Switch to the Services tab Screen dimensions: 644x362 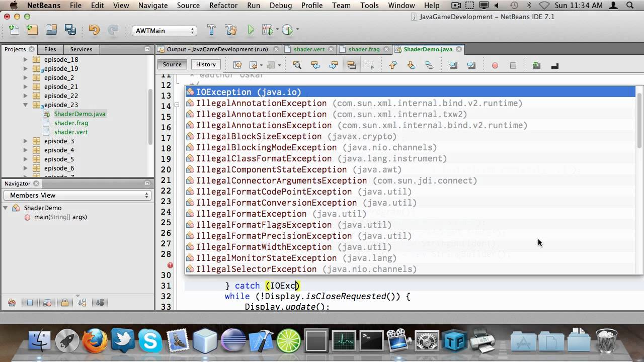(x=81, y=49)
